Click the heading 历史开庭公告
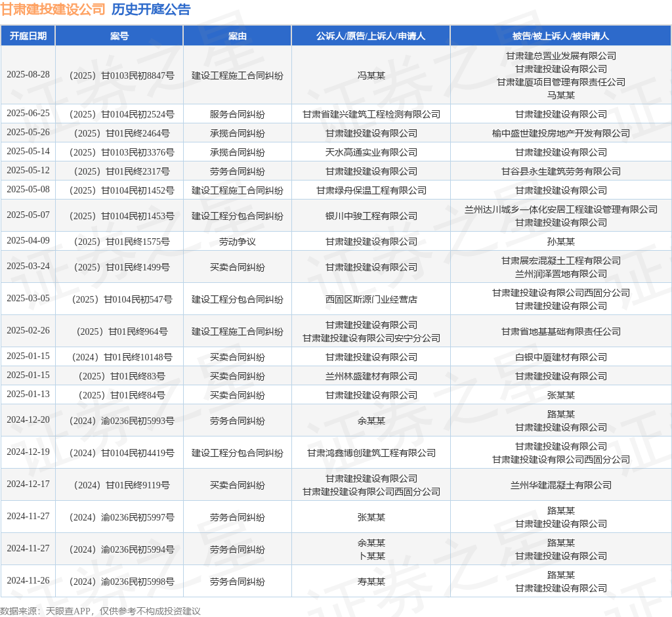 point(151,9)
